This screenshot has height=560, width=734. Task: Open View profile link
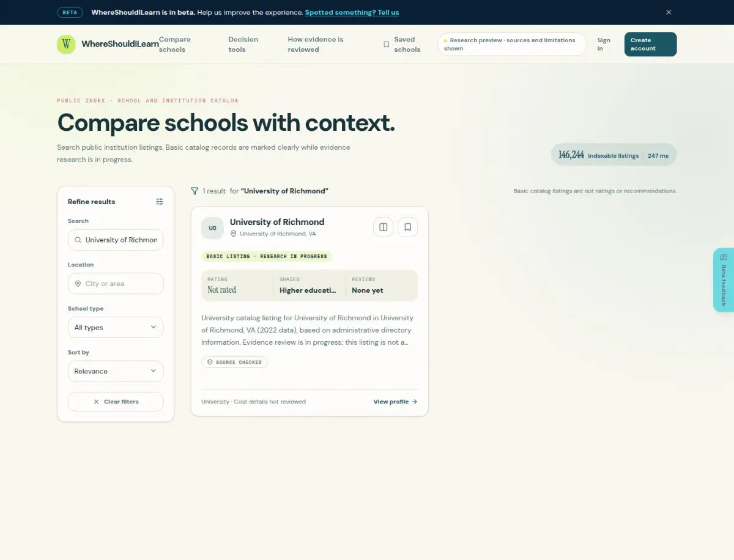click(x=395, y=402)
